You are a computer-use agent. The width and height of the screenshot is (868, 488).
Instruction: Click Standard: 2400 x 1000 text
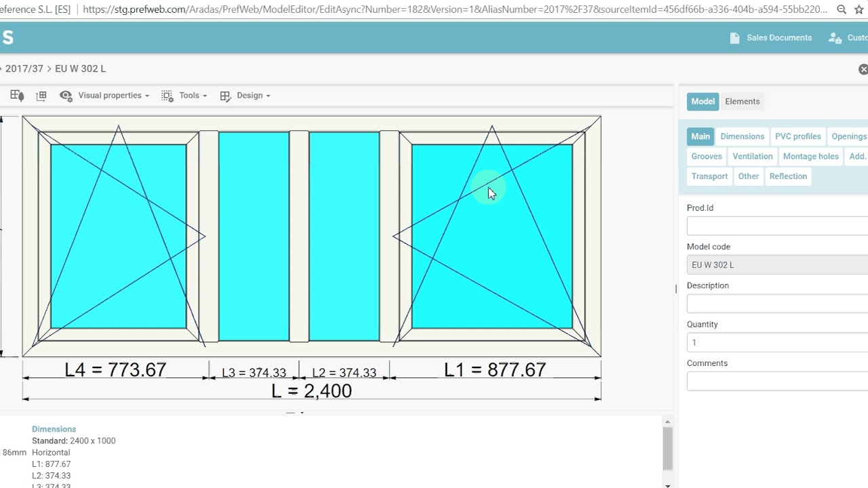tap(73, 441)
